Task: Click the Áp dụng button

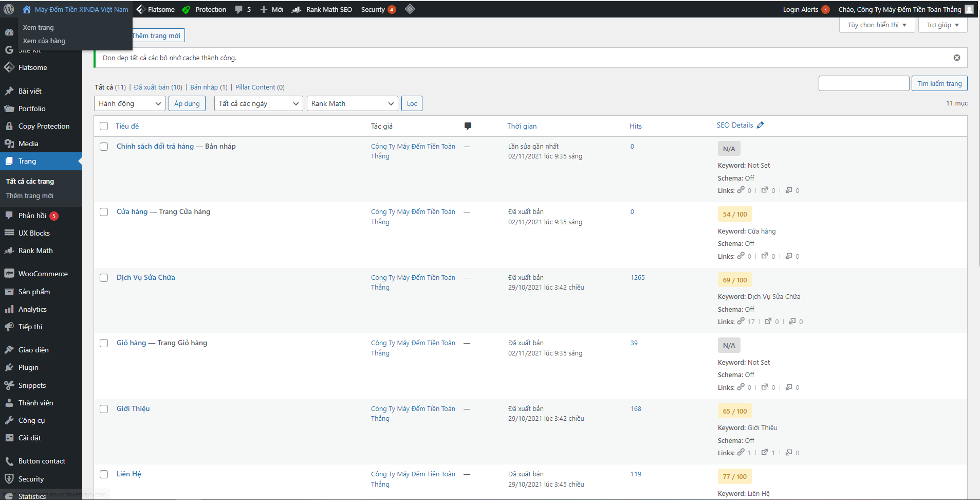Action: [187, 103]
